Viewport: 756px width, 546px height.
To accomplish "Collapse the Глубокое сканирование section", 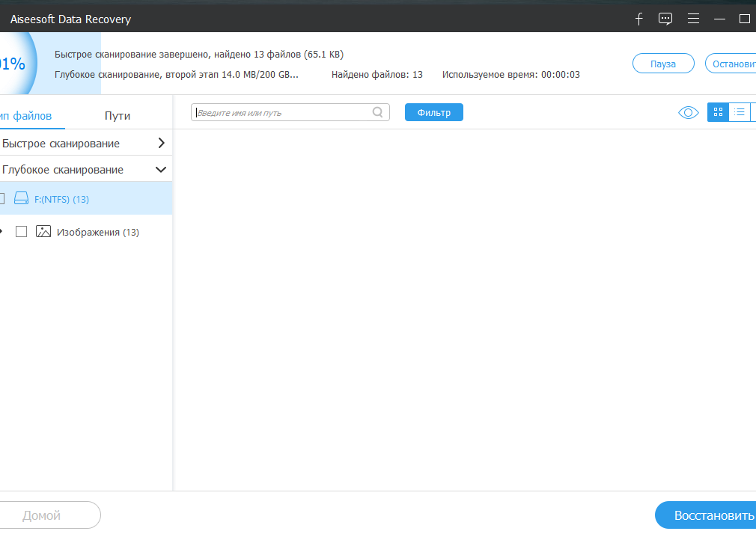I will point(161,170).
